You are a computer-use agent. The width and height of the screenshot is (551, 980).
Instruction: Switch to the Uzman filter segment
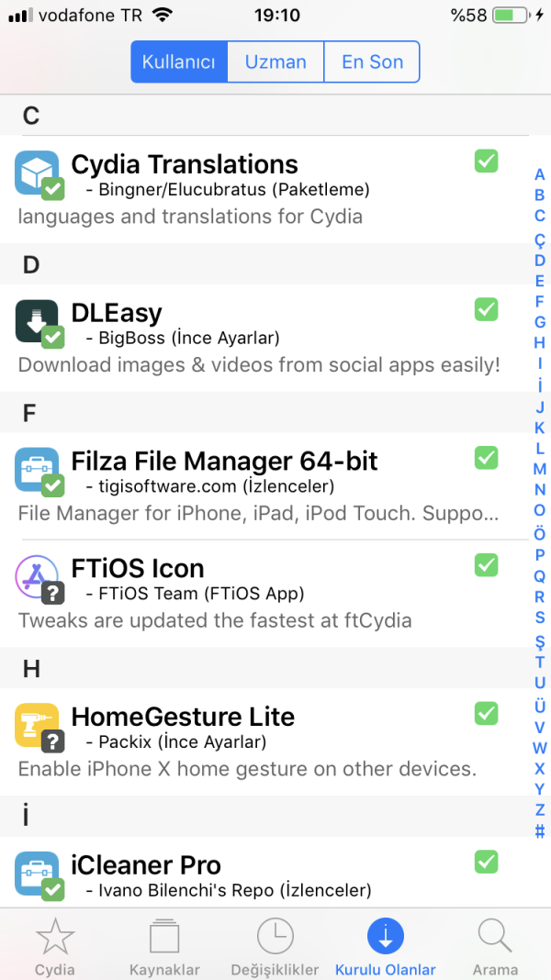(x=275, y=62)
